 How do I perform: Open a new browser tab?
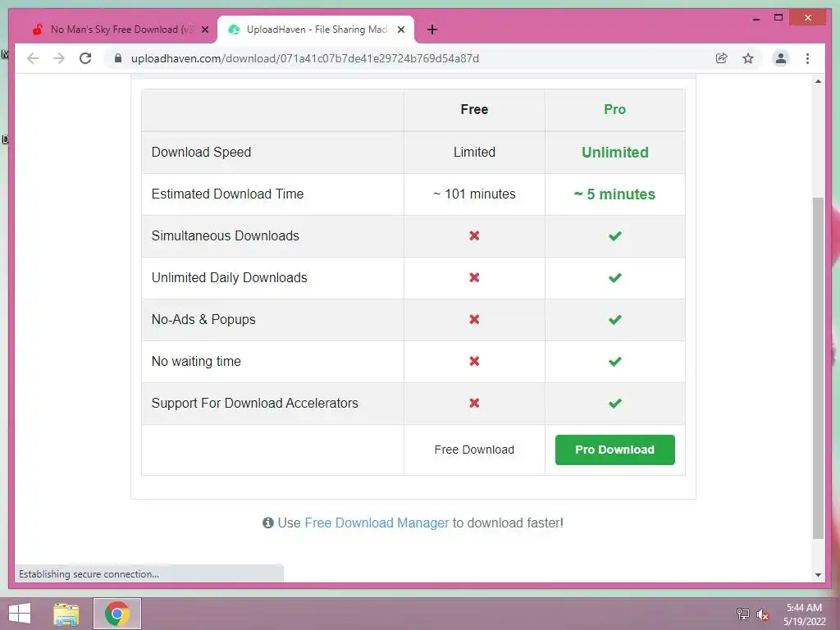tap(431, 30)
